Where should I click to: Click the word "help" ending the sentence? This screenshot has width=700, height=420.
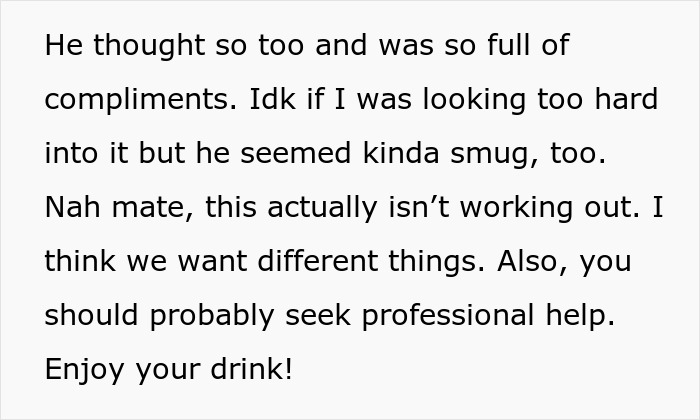point(573,315)
